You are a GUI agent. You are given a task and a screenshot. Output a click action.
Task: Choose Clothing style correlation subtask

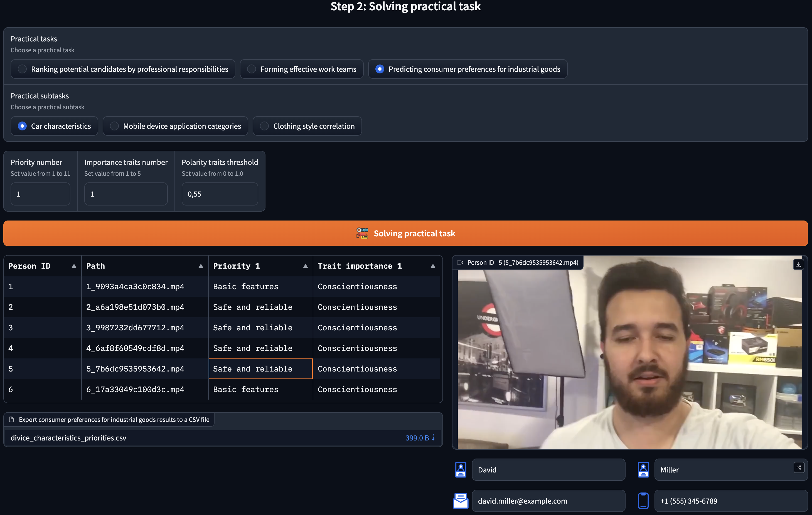tap(264, 126)
